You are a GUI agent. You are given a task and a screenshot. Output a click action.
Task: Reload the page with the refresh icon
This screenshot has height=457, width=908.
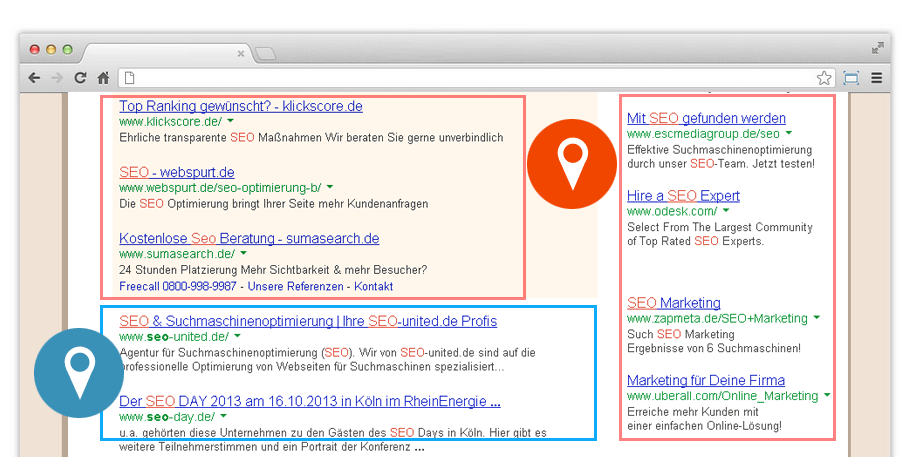[80, 78]
